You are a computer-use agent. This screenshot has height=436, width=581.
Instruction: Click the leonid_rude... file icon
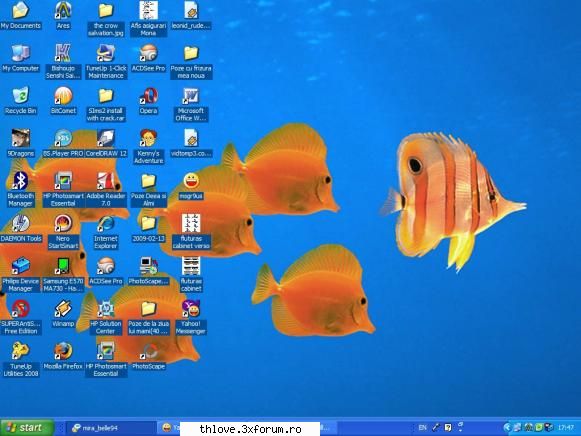coord(191,15)
